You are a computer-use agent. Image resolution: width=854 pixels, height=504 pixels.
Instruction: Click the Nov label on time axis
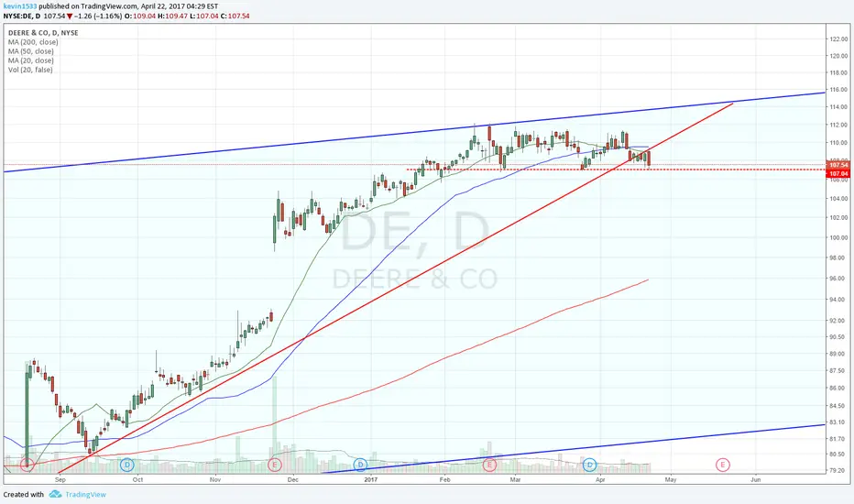tap(215, 480)
